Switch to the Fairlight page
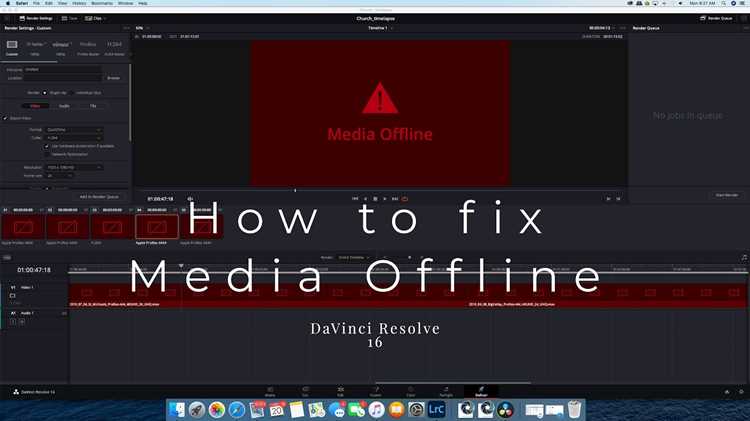This screenshot has width=750, height=421. click(446, 392)
